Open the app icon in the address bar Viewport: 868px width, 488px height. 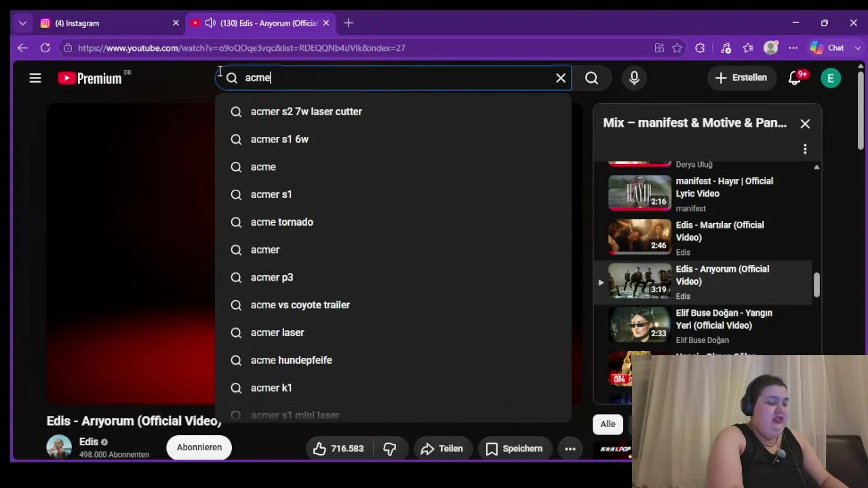[659, 48]
